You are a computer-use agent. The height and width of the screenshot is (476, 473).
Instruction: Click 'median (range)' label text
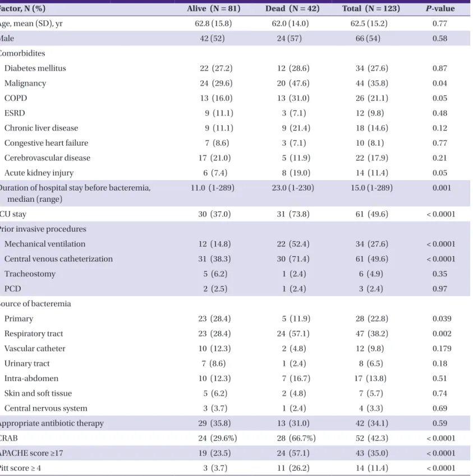(x=35, y=199)
